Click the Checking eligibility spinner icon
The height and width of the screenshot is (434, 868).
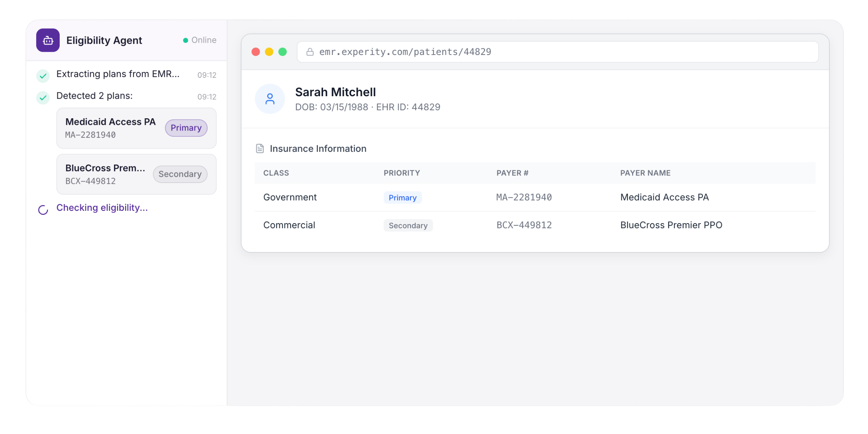click(x=43, y=210)
